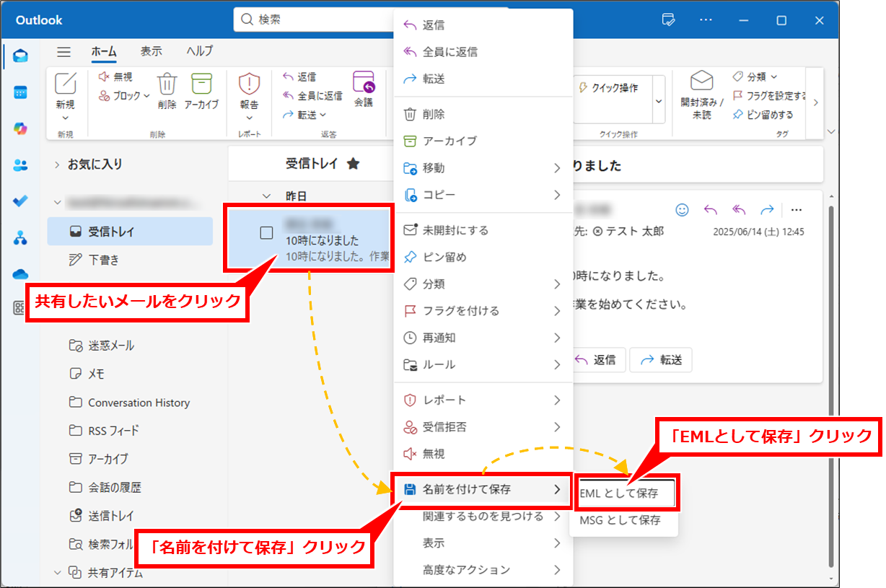Open the three-dot more actions in message
The image size is (886, 588).
[796, 210]
